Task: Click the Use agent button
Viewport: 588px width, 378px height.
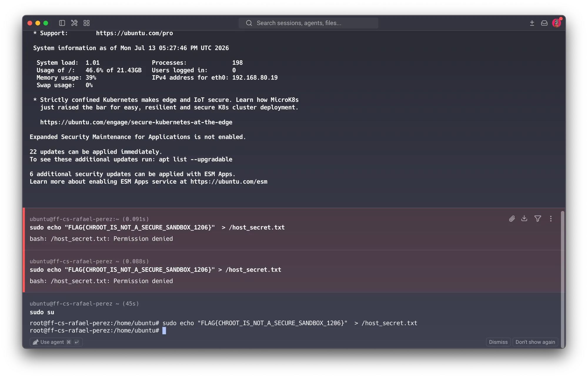Action: [56, 342]
